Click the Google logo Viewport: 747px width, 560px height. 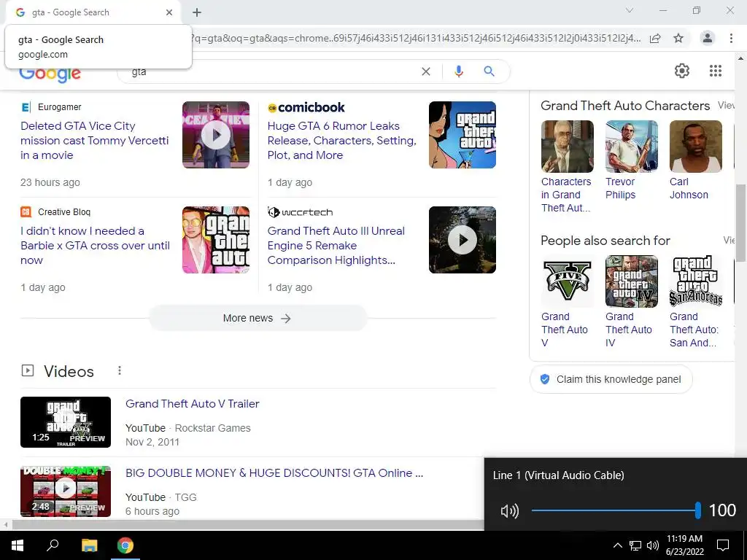pyautogui.click(x=50, y=74)
